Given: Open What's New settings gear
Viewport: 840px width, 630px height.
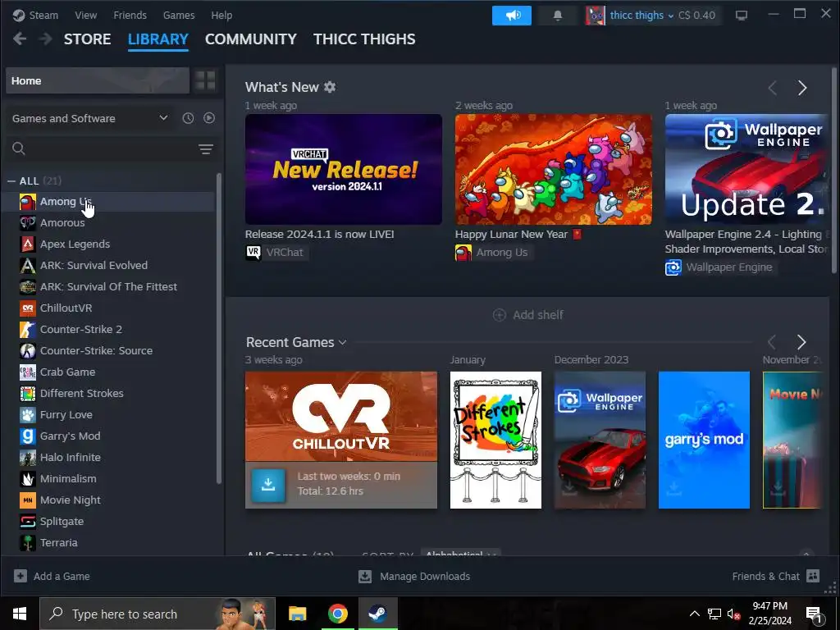Looking at the screenshot, I should click(x=330, y=87).
